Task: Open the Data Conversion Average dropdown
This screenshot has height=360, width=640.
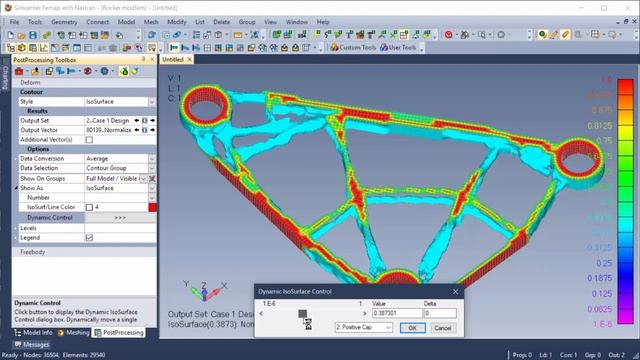Action: (x=152, y=159)
